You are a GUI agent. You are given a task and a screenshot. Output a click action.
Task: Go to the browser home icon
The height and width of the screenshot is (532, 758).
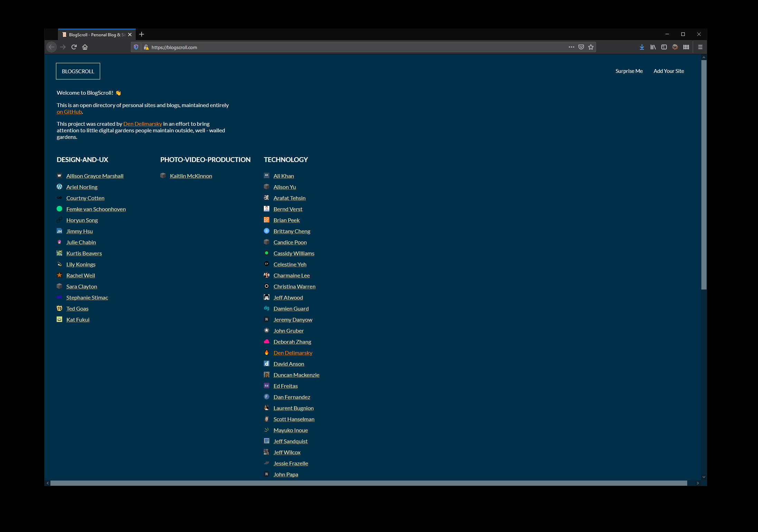click(x=85, y=47)
